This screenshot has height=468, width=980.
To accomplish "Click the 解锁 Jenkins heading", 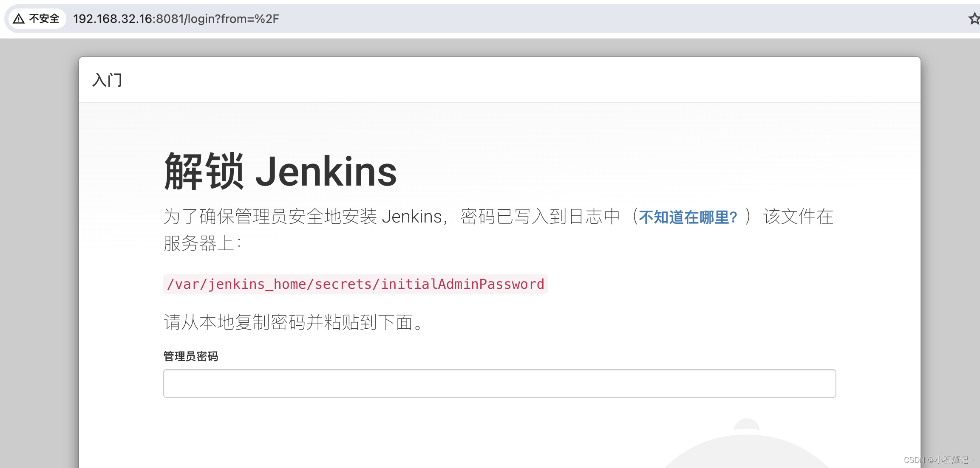I will [280, 172].
